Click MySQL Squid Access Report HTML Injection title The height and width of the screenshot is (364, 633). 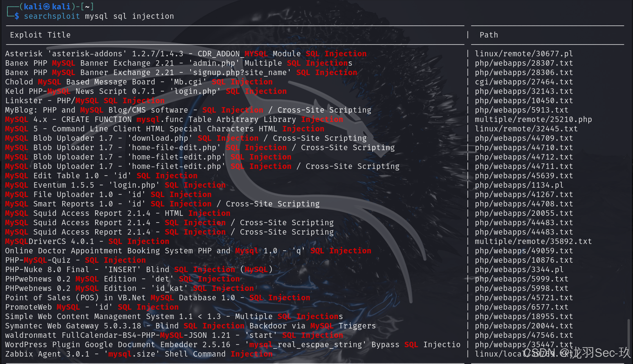click(x=118, y=213)
